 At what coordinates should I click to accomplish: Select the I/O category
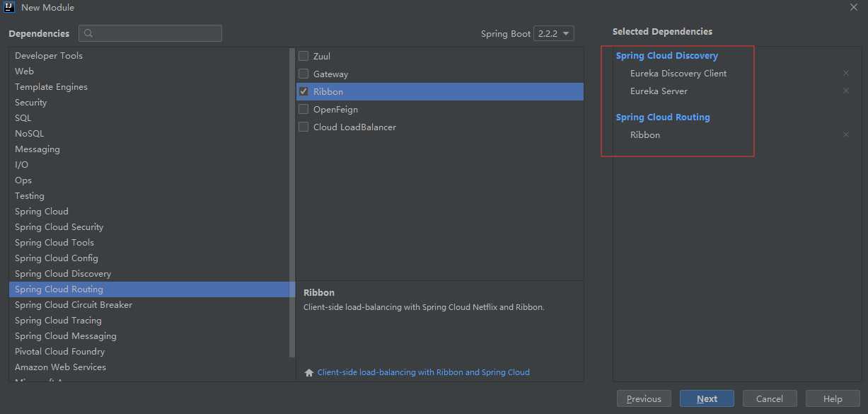click(x=149, y=164)
